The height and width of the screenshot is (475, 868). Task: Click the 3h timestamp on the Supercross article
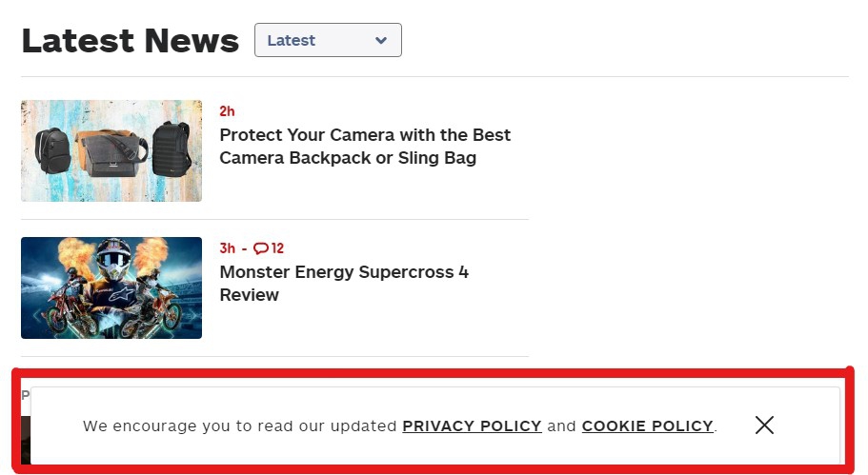click(x=227, y=248)
